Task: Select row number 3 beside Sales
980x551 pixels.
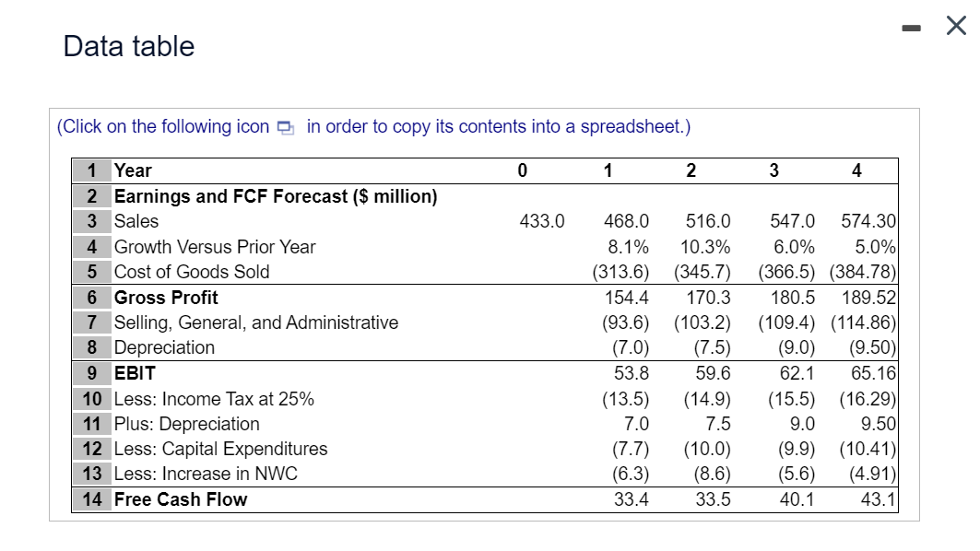Action: [89, 221]
